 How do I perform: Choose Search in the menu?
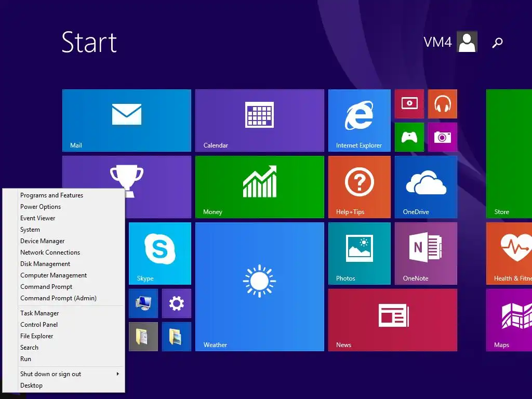pos(64,348)
